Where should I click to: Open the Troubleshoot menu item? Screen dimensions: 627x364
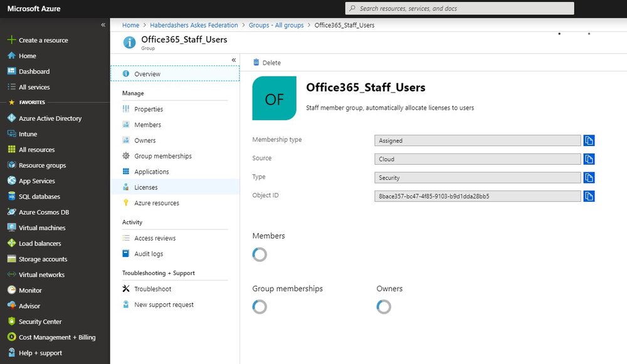tap(175, 289)
